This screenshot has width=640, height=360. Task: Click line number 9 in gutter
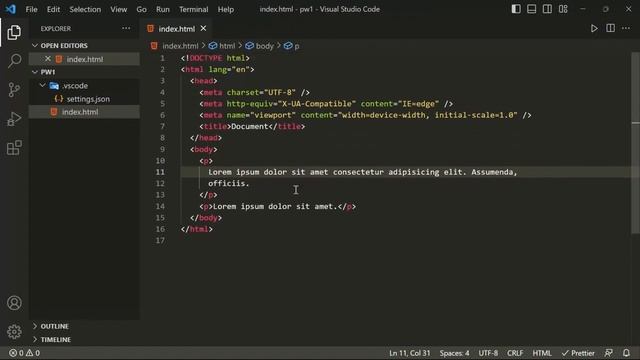coord(162,149)
